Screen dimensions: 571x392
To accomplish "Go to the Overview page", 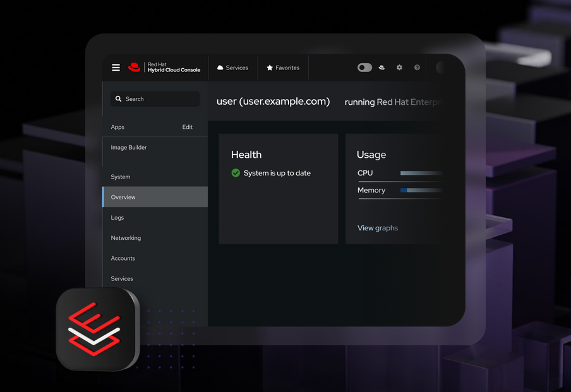I will [155, 197].
